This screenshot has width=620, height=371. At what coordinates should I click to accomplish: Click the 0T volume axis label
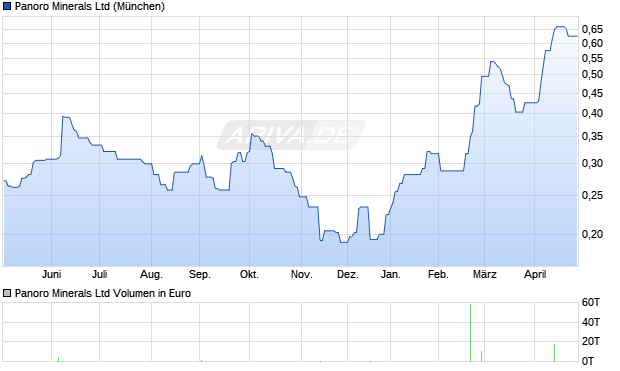click(588, 361)
